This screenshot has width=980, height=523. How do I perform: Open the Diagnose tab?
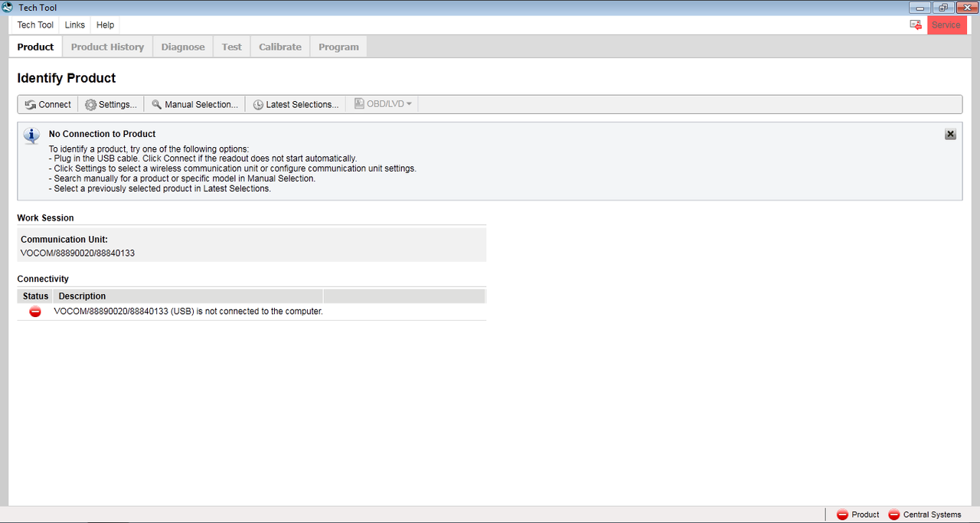pos(183,47)
